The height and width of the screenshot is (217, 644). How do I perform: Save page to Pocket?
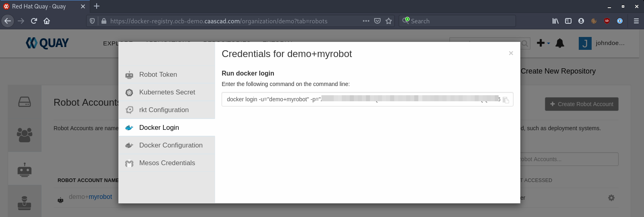click(x=377, y=21)
